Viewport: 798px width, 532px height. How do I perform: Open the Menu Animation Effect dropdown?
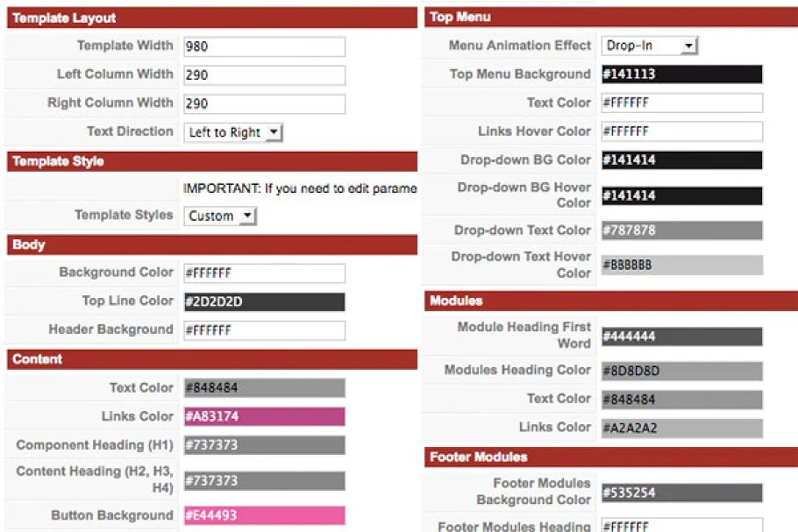click(x=650, y=46)
